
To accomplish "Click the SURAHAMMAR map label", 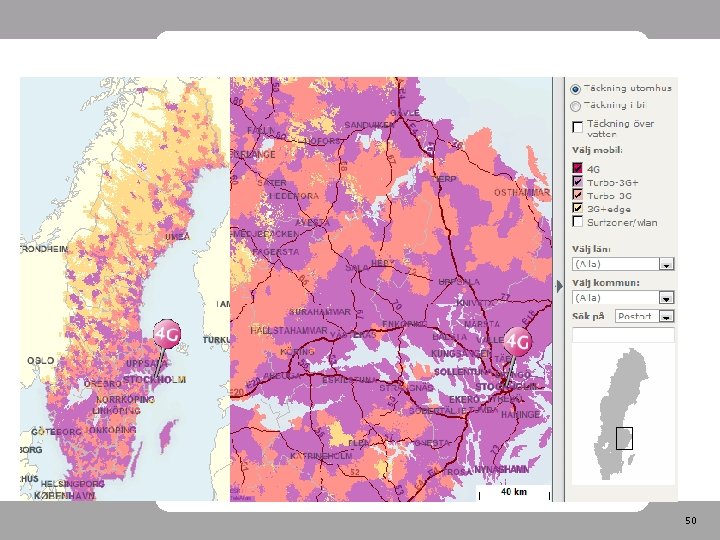I will point(320,312).
